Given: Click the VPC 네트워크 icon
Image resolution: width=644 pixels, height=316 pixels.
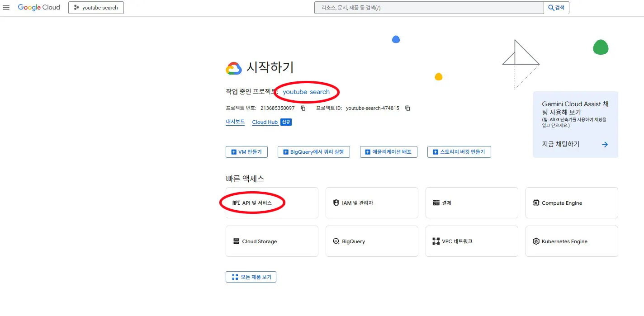Looking at the screenshot, I should [436, 241].
